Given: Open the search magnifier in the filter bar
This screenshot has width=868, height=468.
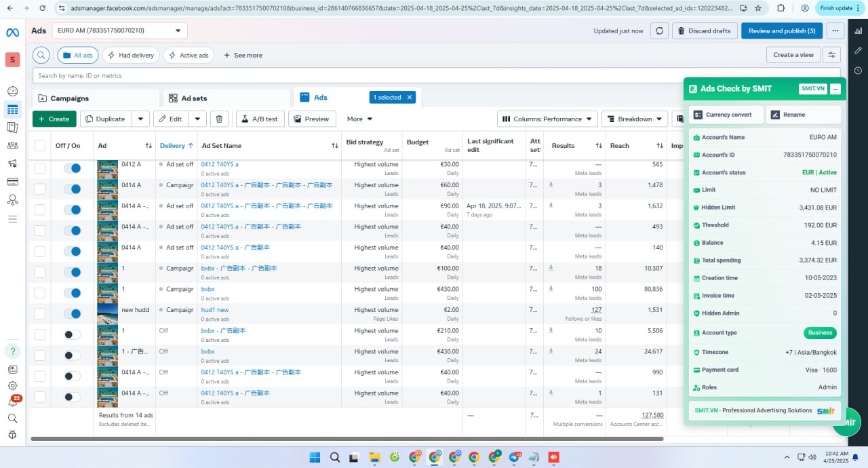Looking at the screenshot, I should tap(41, 55).
